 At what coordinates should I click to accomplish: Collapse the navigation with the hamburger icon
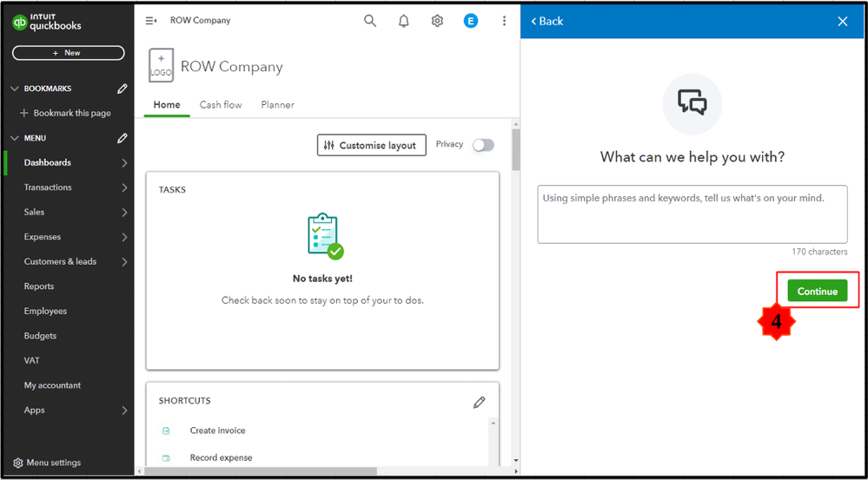tap(151, 21)
